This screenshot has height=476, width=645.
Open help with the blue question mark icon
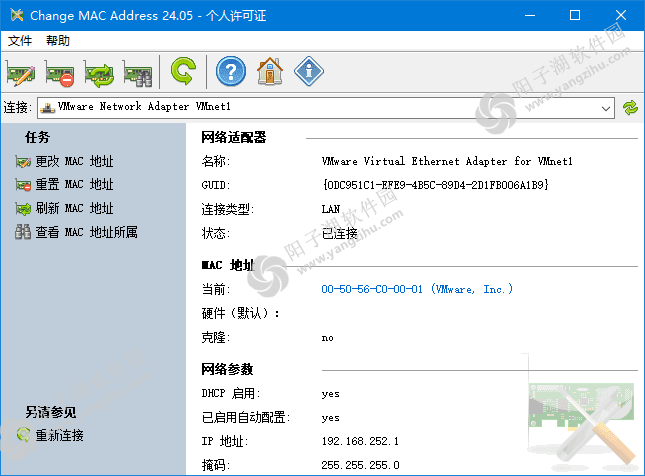(x=231, y=71)
